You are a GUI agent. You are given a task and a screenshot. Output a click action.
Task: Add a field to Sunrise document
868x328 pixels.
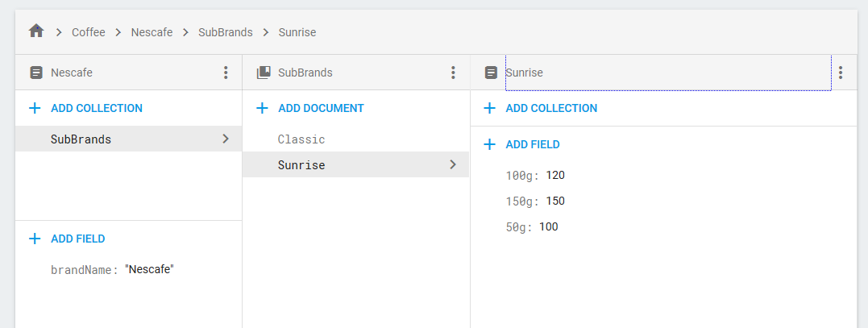point(532,144)
